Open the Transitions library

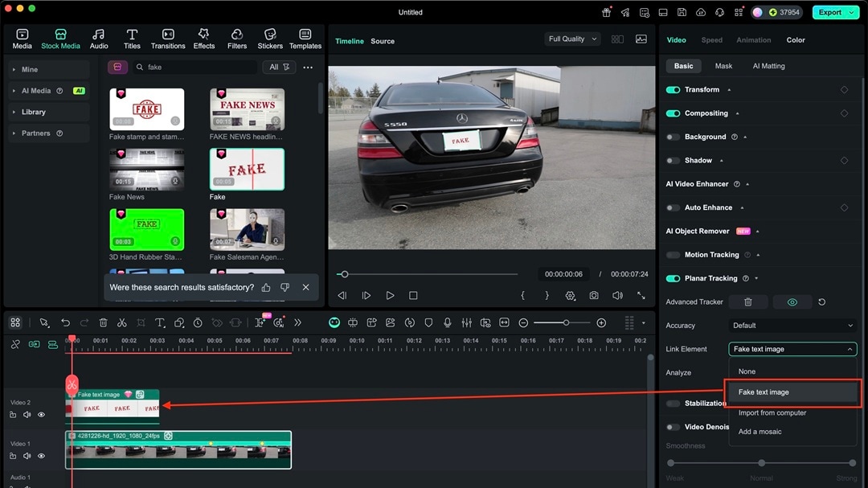[168, 39]
